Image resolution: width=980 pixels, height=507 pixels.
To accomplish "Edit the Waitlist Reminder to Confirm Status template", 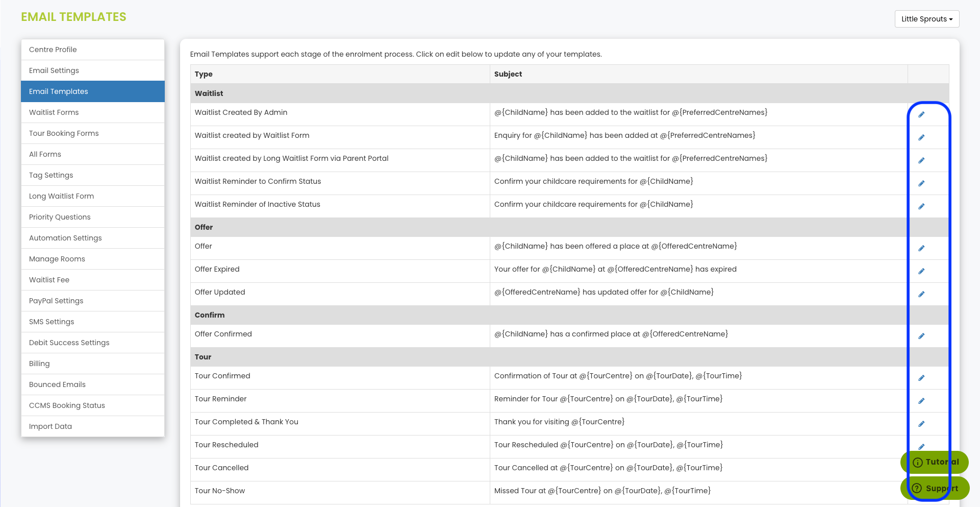I will pyautogui.click(x=921, y=183).
